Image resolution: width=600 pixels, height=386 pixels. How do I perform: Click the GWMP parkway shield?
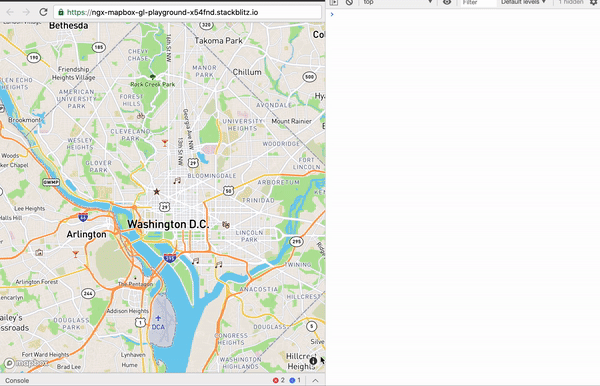[51, 182]
